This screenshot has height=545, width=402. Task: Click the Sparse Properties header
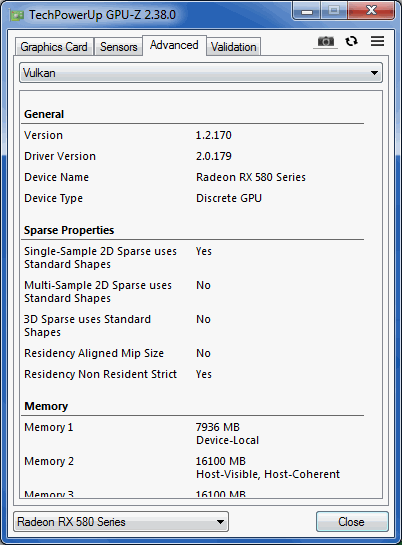click(69, 230)
